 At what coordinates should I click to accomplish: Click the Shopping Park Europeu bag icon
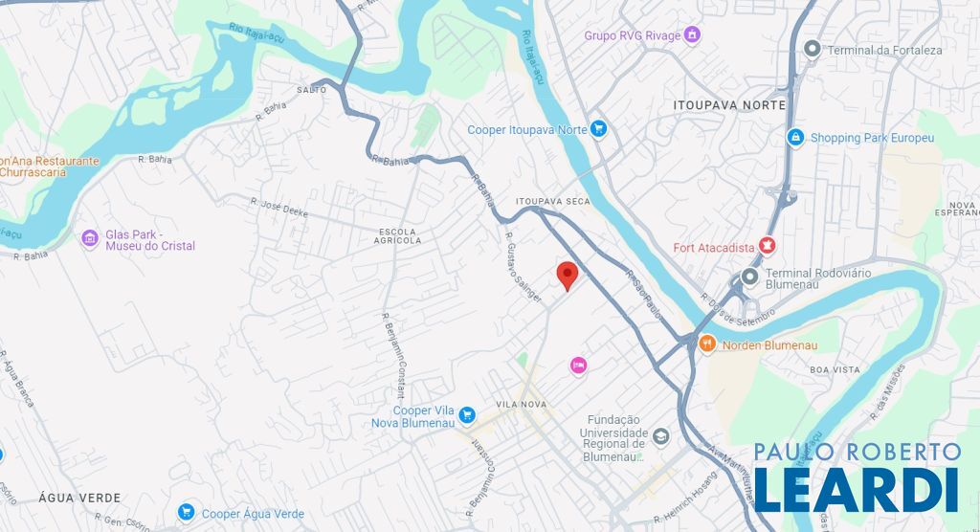(795, 137)
